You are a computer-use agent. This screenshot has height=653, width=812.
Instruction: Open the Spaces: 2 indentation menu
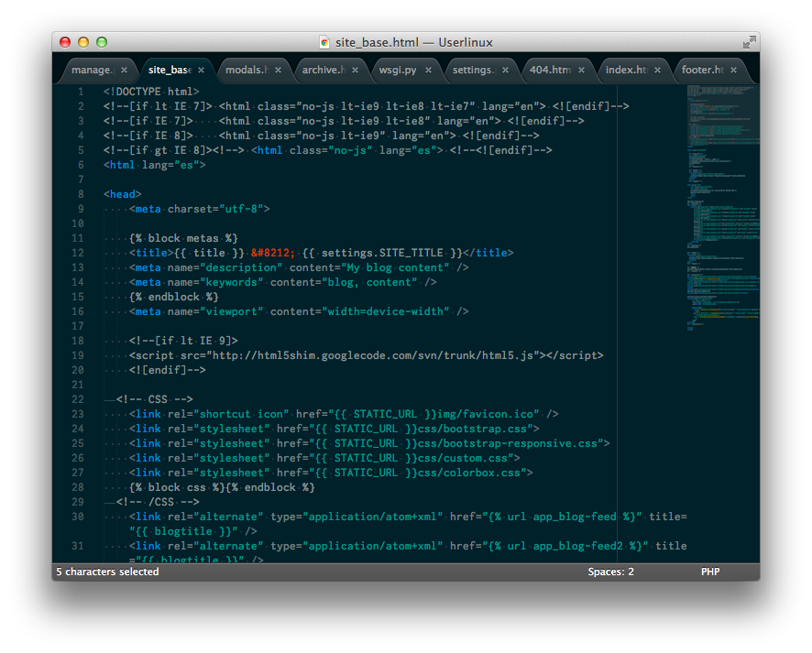610,571
